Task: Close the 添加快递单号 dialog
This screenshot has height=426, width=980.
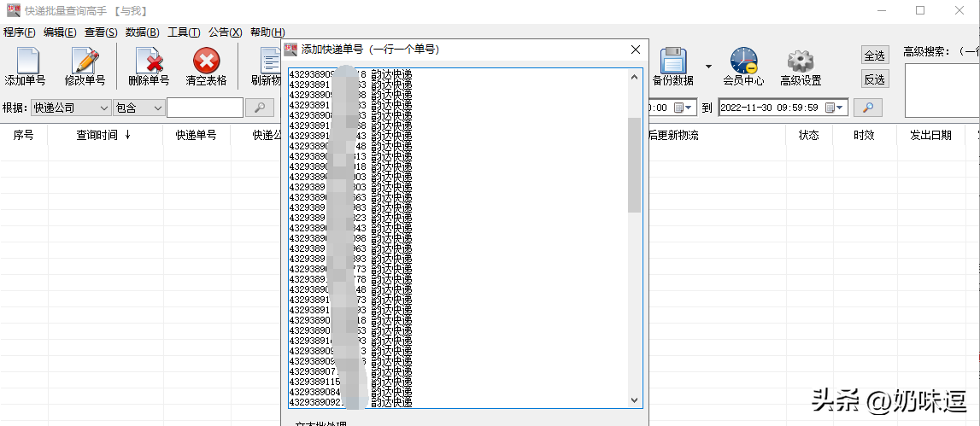Action: pyautogui.click(x=635, y=50)
